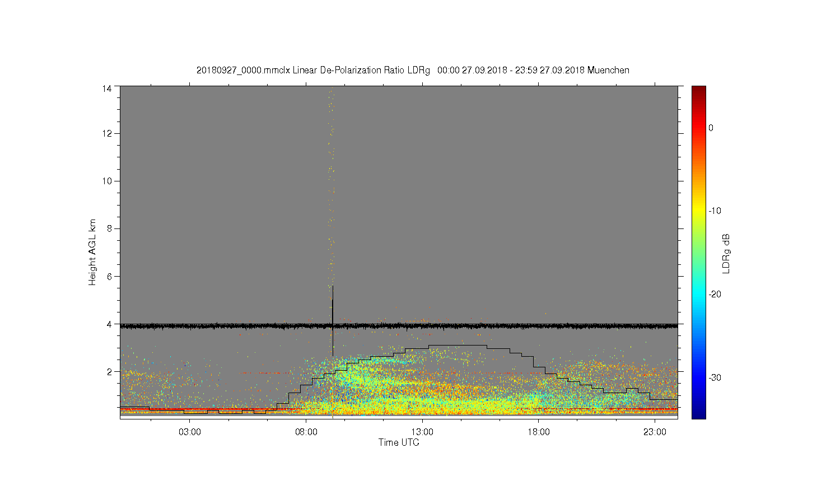Click the 6 height tick label
This screenshot has width=840, height=504.
point(109,276)
